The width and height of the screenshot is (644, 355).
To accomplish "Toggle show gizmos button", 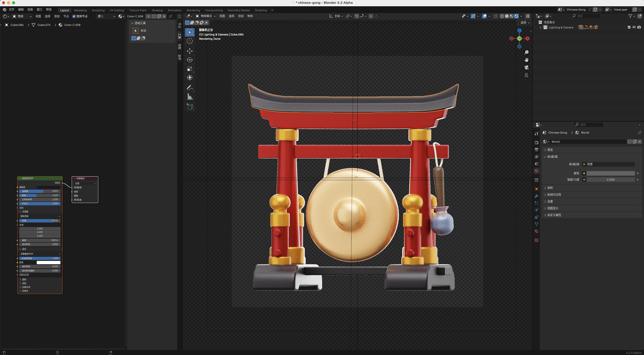I will point(473,16).
